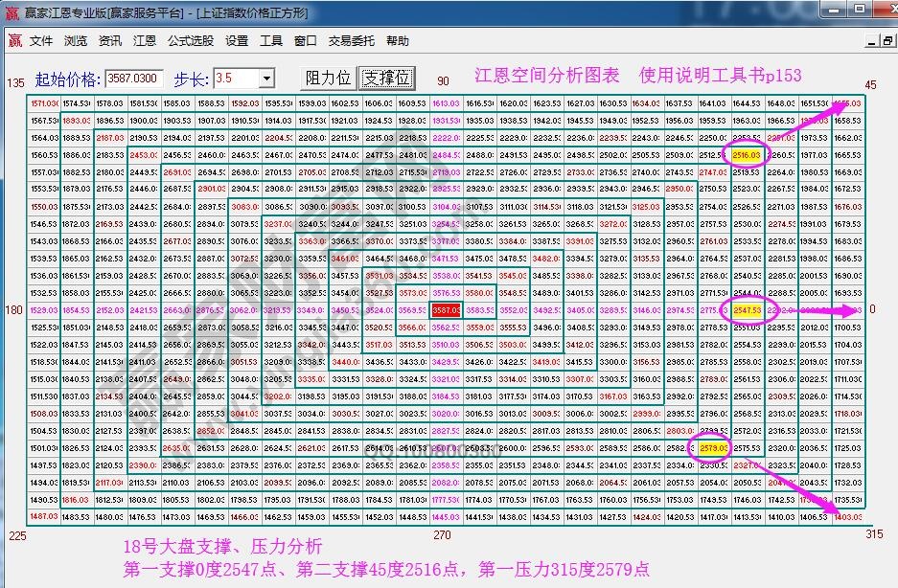898x588 pixels.
Task: Click the circled value 2547.53
Action: pyautogui.click(x=747, y=309)
